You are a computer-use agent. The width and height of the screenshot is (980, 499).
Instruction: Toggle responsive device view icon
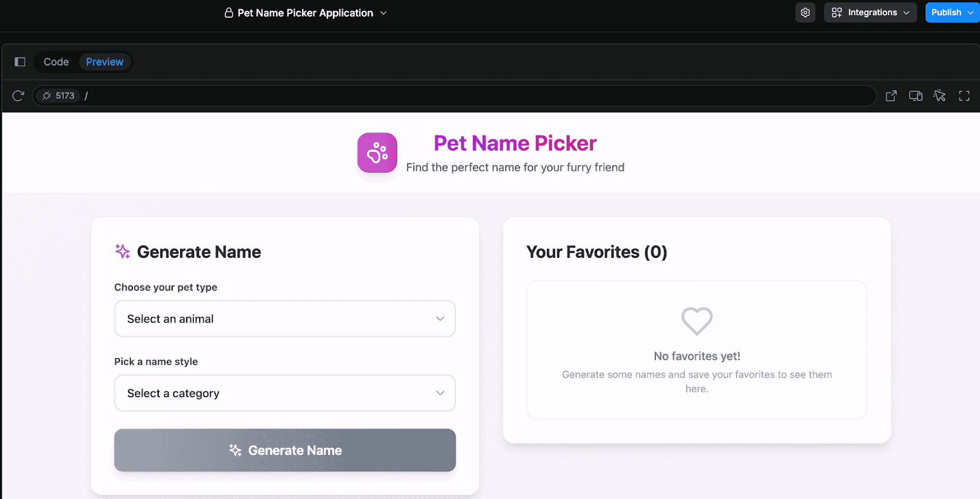click(x=916, y=96)
